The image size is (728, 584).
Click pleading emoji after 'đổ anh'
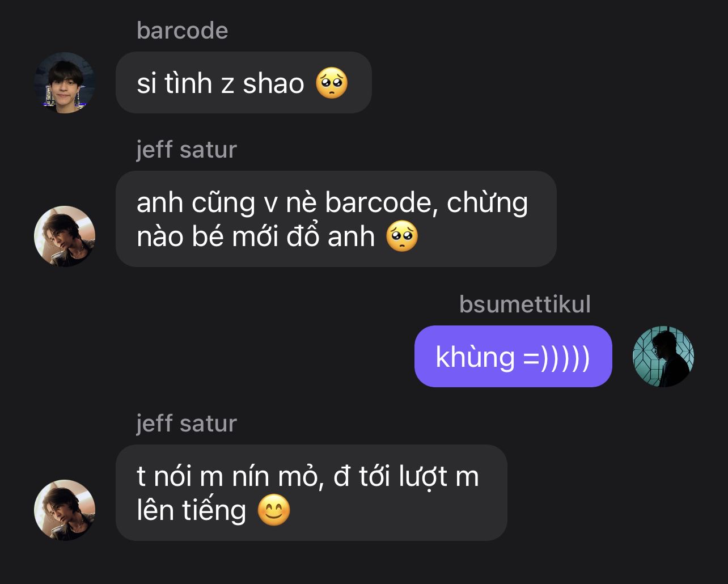(402, 236)
